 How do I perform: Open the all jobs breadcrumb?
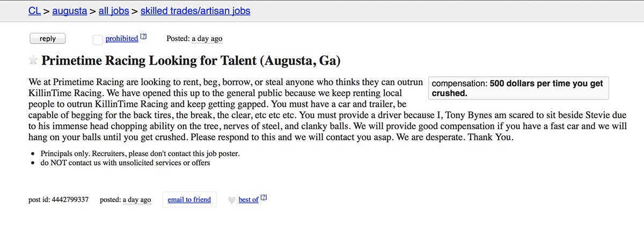pos(114,10)
